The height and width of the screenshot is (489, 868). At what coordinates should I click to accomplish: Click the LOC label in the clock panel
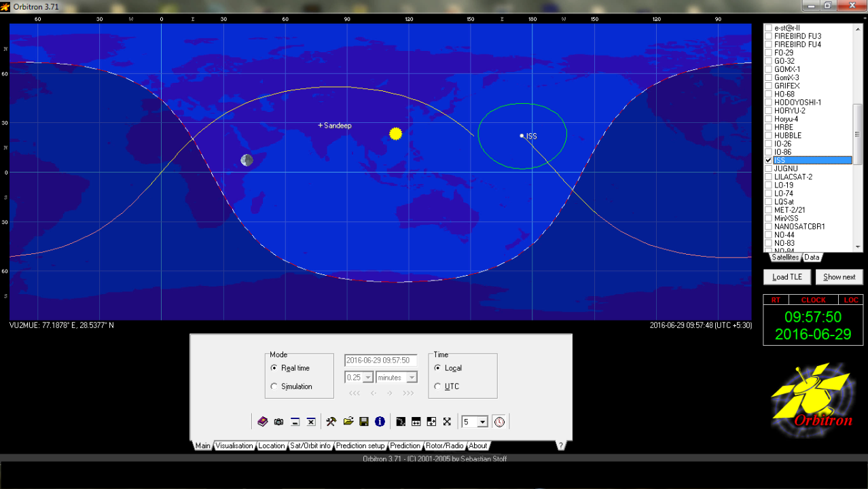coord(851,300)
